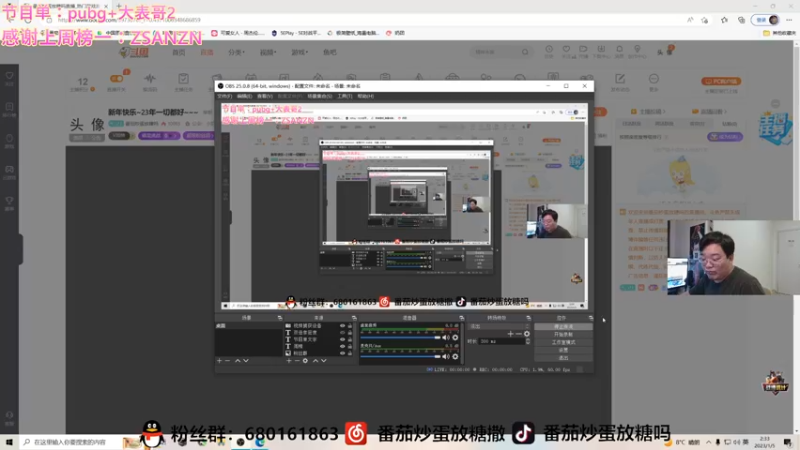Adjust 麦克风/Aux volume slider
This screenshot has width=800, height=450.
[x=401, y=357]
